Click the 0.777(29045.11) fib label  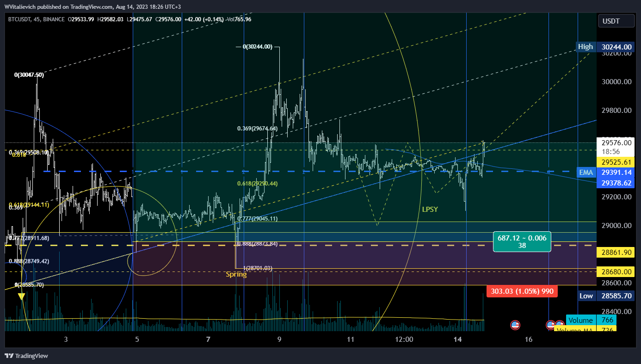click(257, 219)
